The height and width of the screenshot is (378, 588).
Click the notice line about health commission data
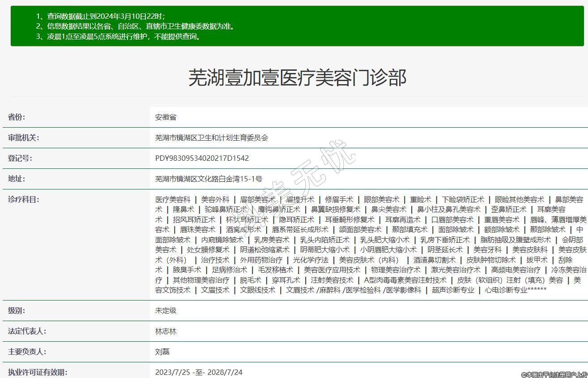[x=135, y=26]
